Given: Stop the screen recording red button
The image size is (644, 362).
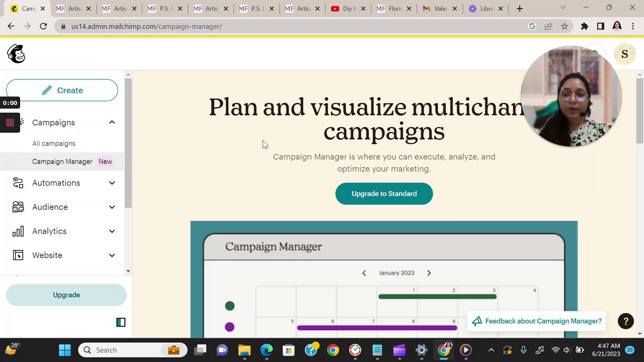Looking at the screenshot, I should click(x=10, y=123).
